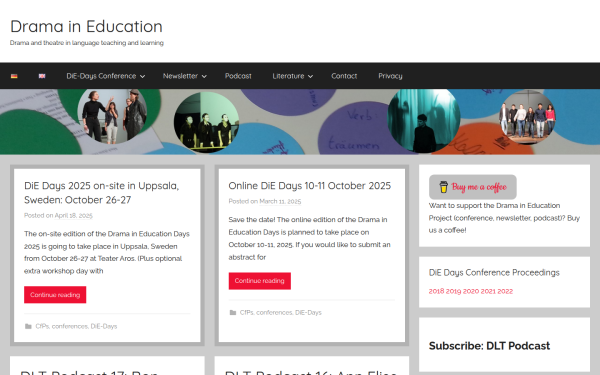Open the 2021 conference proceedings
Image resolution: width=600 pixels, height=375 pixels.
pos(488,291)
